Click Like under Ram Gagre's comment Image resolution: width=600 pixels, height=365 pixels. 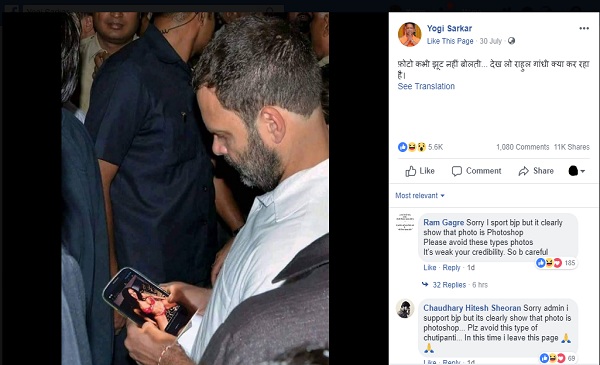[x=430, y=267]
